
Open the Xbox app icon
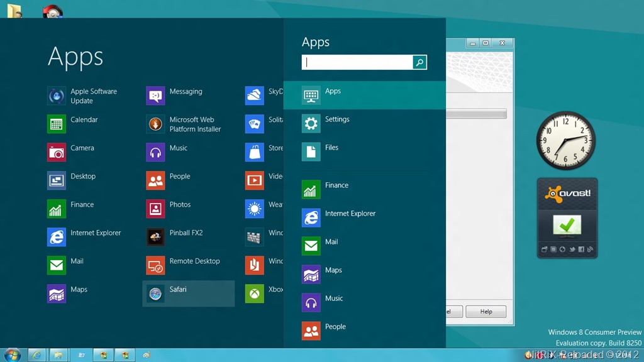[x=254, y=293]
